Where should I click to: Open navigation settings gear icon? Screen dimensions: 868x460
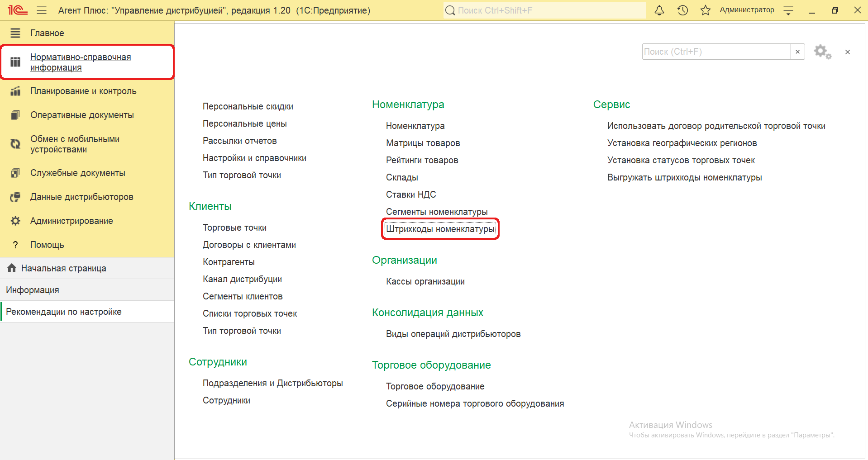coord(822,52)
